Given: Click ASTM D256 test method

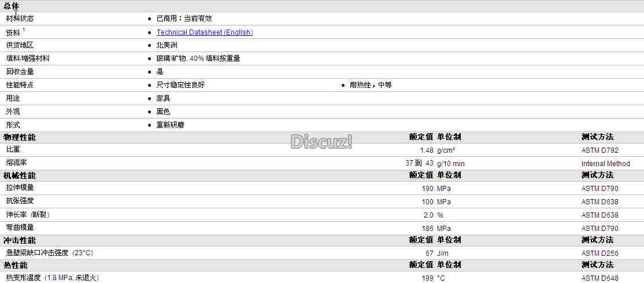Looking at the screenshot, I should 600,253.
